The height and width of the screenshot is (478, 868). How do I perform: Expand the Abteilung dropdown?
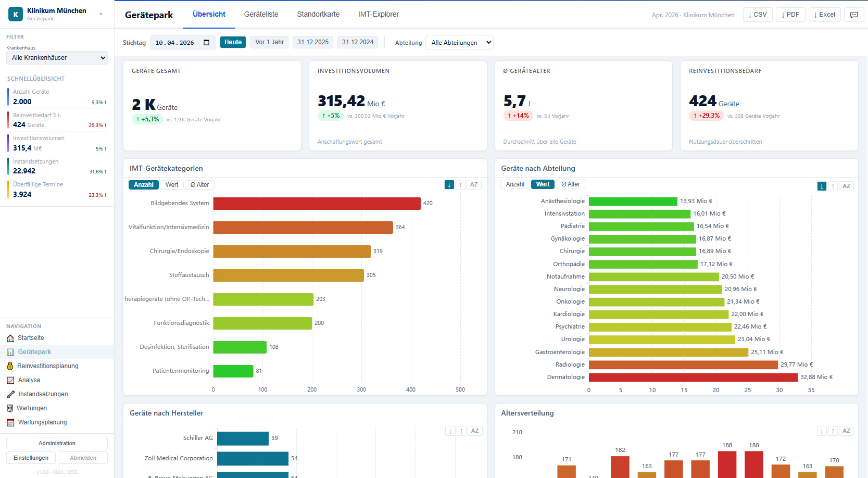(x=459, y=43)
